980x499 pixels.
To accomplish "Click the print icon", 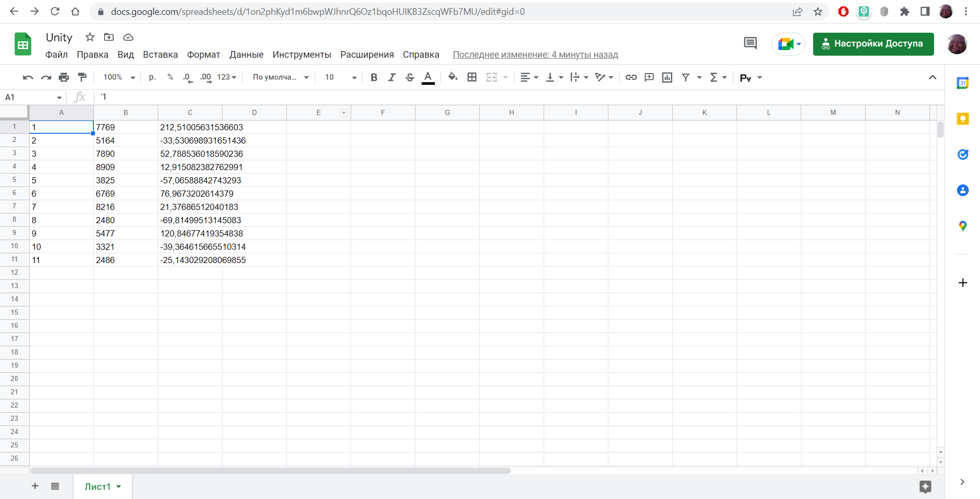I will 64,78.
